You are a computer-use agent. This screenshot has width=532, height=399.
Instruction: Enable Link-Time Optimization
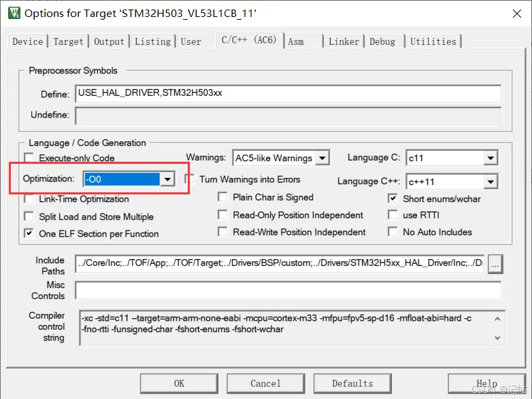click(29, 198)
